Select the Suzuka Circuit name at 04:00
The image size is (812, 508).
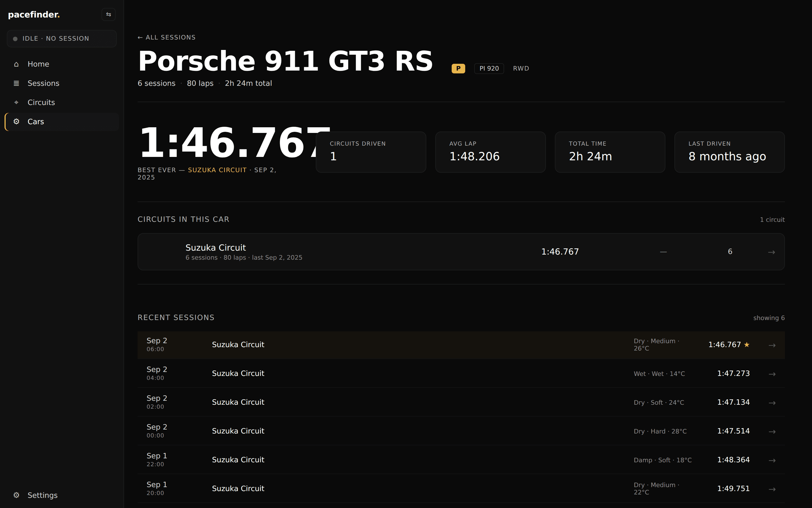coord(238,374)
